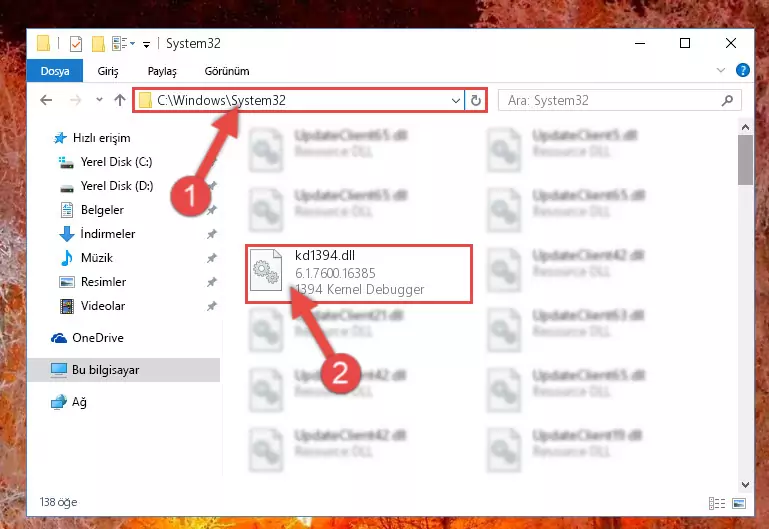Switch to the Giriş ribbon tab
The height and width of the screenshot is (529, 769).
click(x=108, y=71)
